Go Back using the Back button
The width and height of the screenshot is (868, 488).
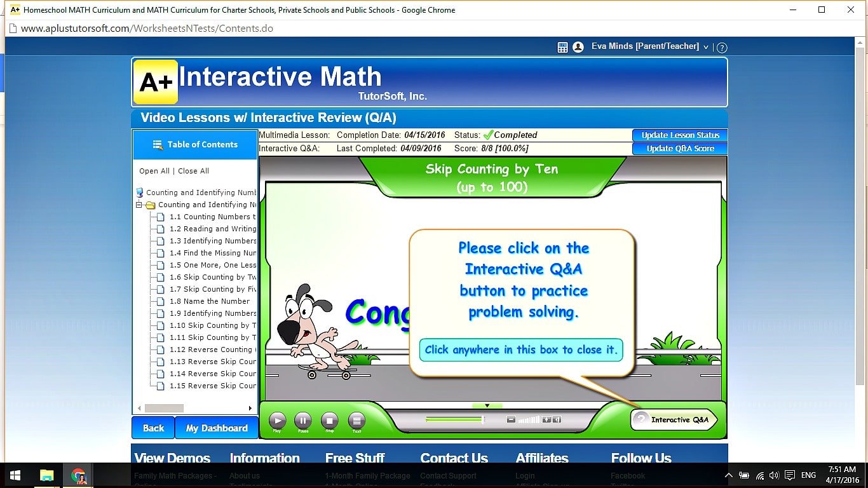(x=153, y=428)
